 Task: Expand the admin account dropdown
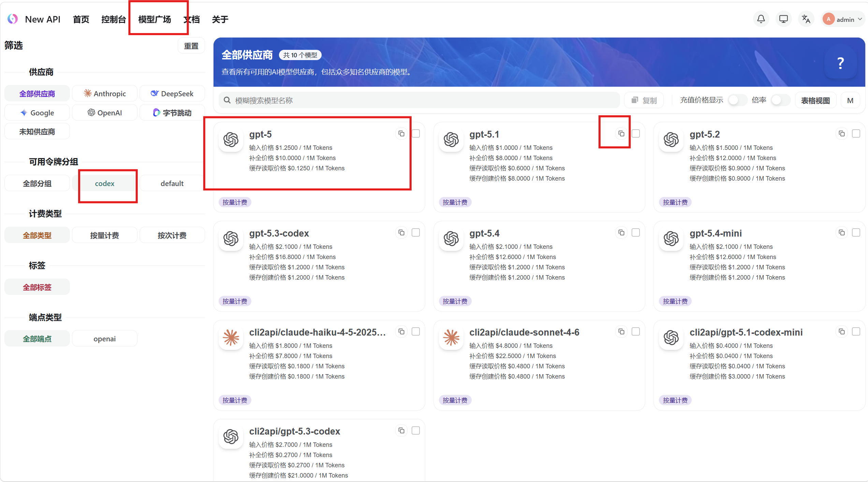pos(842,19)
